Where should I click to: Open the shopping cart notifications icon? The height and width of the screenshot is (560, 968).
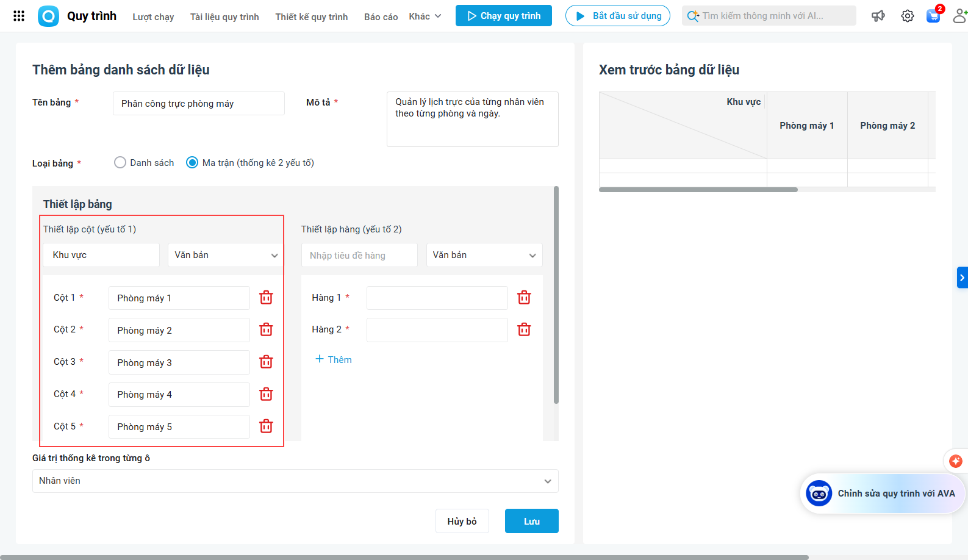[933, 16]
